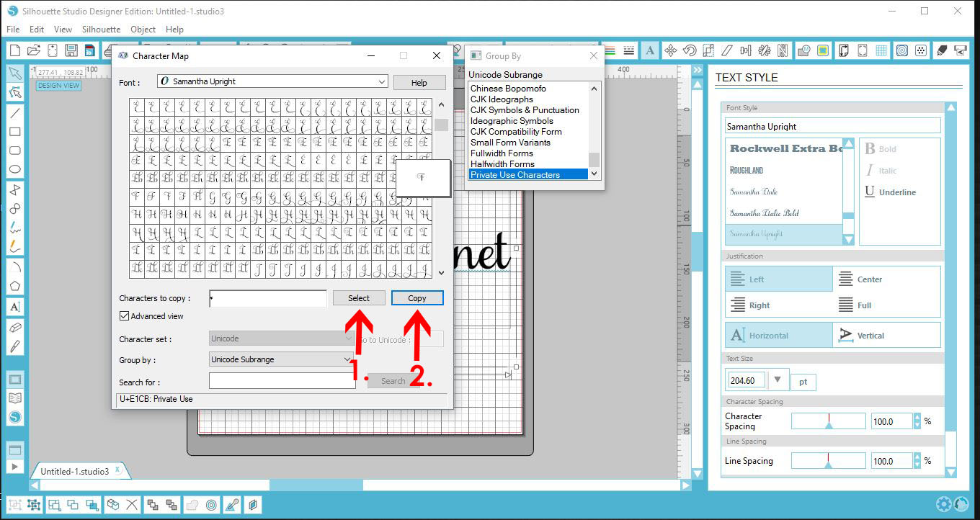Select the Draw an Ellipse tool
Viewport: 980px width, 520px height.
pyautogui.click(x=14, y=170)
